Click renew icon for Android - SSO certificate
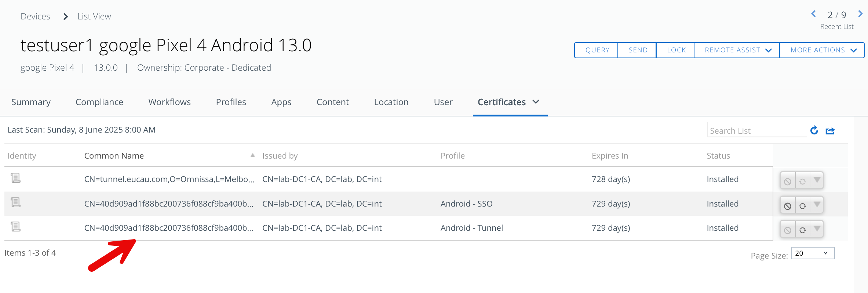 [802, 206]
